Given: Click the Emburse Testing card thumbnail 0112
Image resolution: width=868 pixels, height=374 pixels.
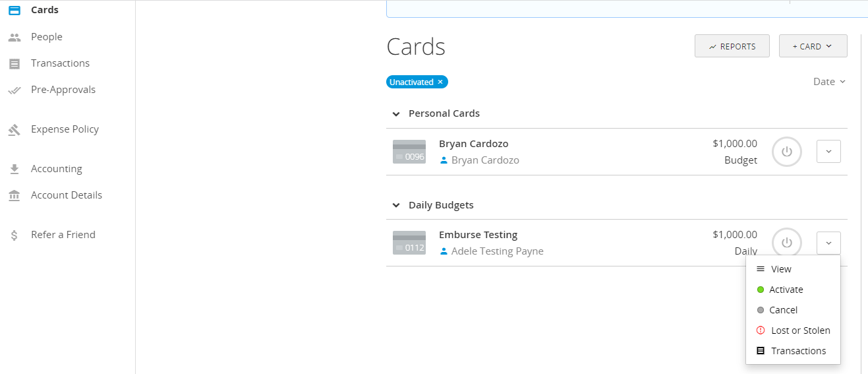Looking at the screenshot, I should point(409,243).
